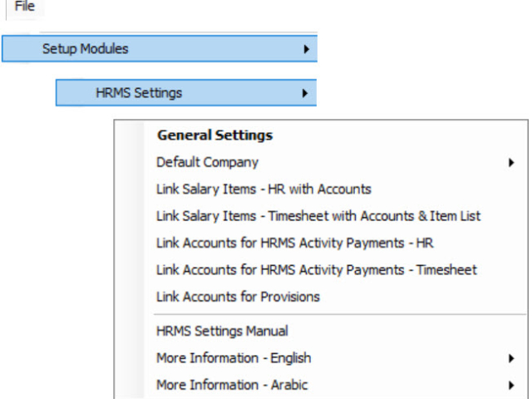Select the Setup Modules menu entry
The height and width of the screenshot is (399, 532).
coord(160,49)
